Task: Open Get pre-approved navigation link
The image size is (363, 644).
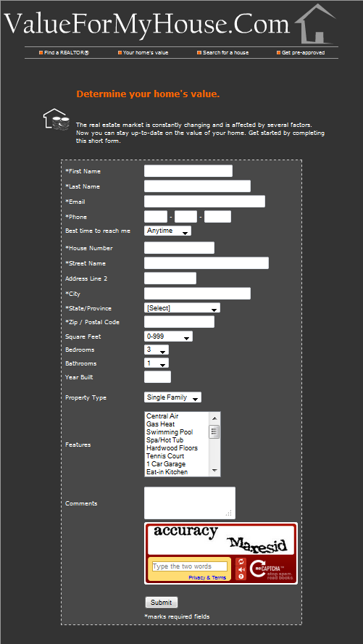Action: click(301, 52)
